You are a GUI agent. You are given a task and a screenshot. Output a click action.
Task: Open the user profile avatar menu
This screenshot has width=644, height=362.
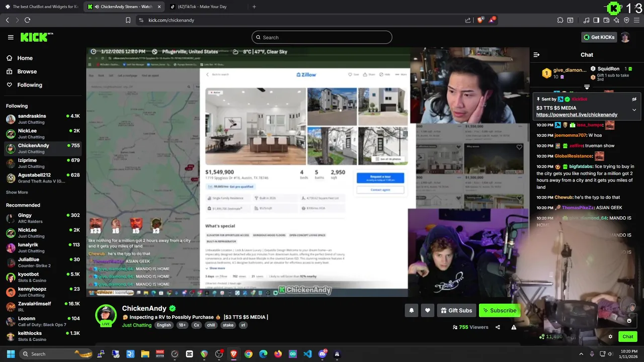(625, 37)
